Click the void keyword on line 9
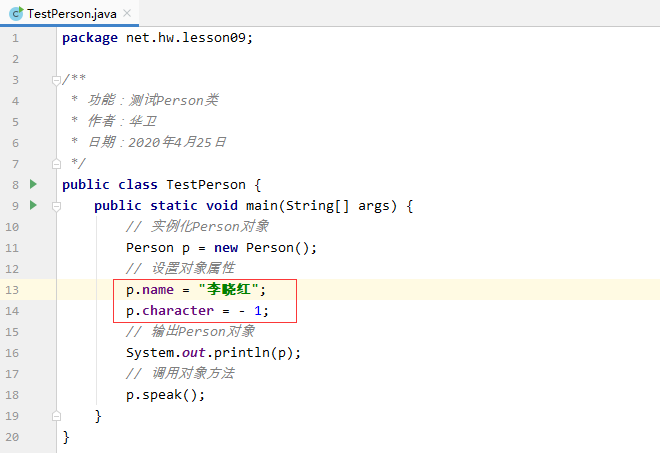Viewport: 660px width, 453px height. [x=222, y=205]
